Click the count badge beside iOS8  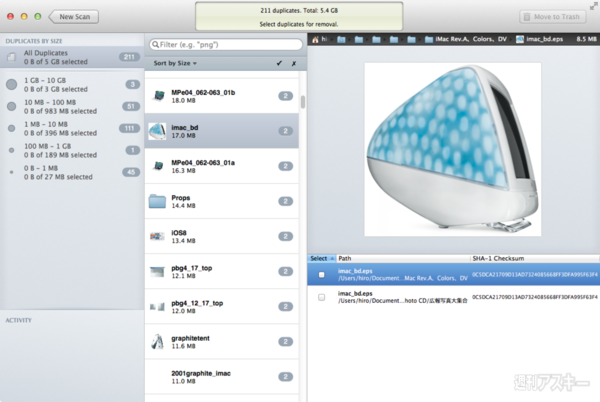click(285, 236)
